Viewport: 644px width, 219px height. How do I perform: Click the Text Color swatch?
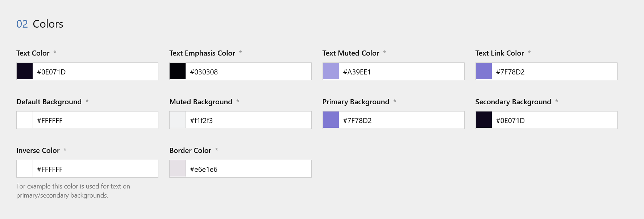click(25, 71)
